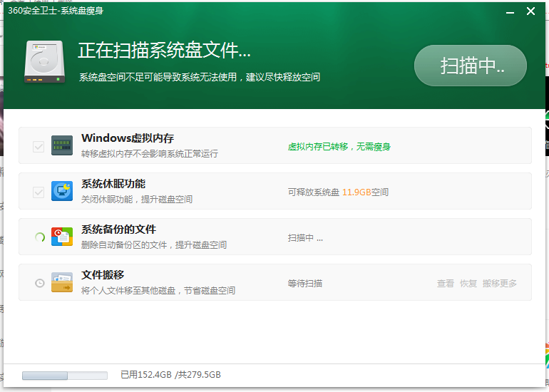Click the loading spinner beside 系统备份的文件
The height and width of the screenshot is (392, 549).
[x=40, y=237]
